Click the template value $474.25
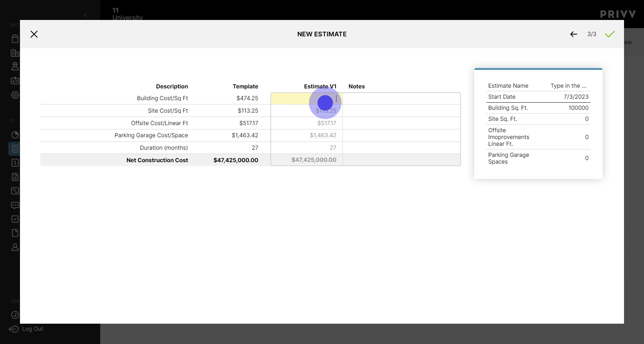 tap(247, 98)
